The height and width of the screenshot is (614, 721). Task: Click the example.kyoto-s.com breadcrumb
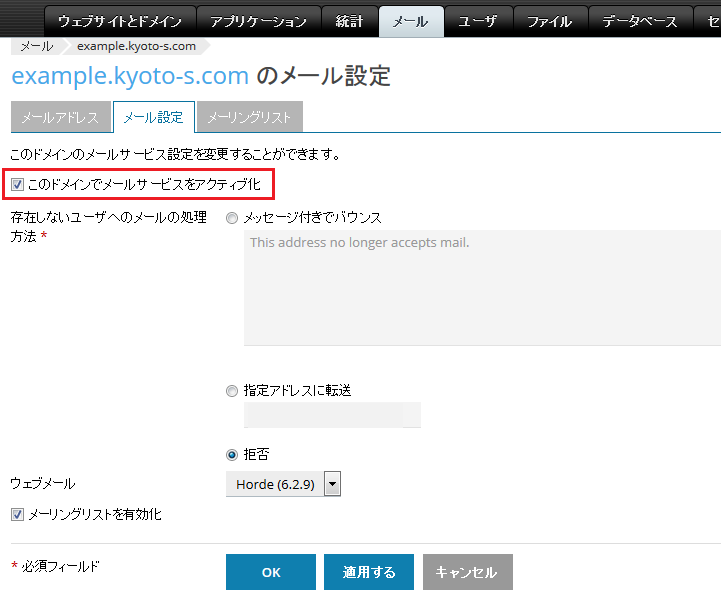click(x=137, y=46)
